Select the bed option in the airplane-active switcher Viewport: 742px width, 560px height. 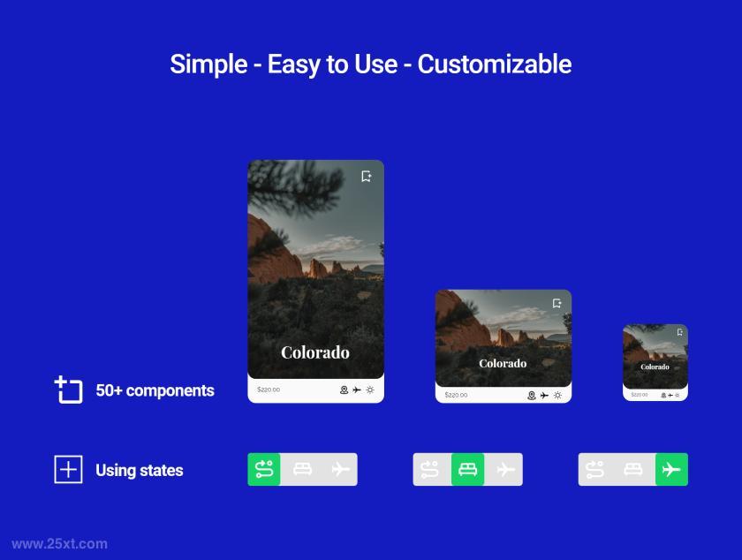tap(632, 470)
